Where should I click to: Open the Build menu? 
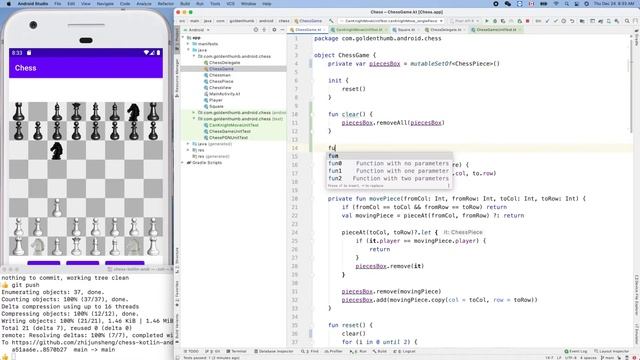tap(185, 4)
